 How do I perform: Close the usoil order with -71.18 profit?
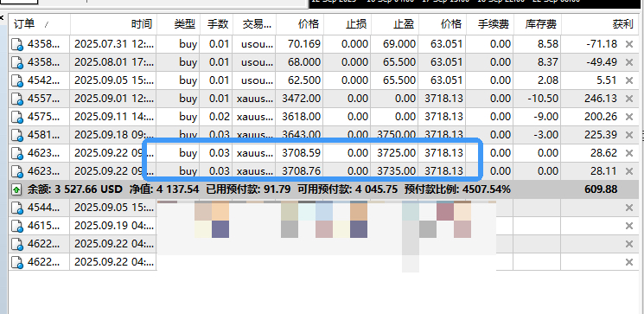pyautogui.click(x=628, y=44)
